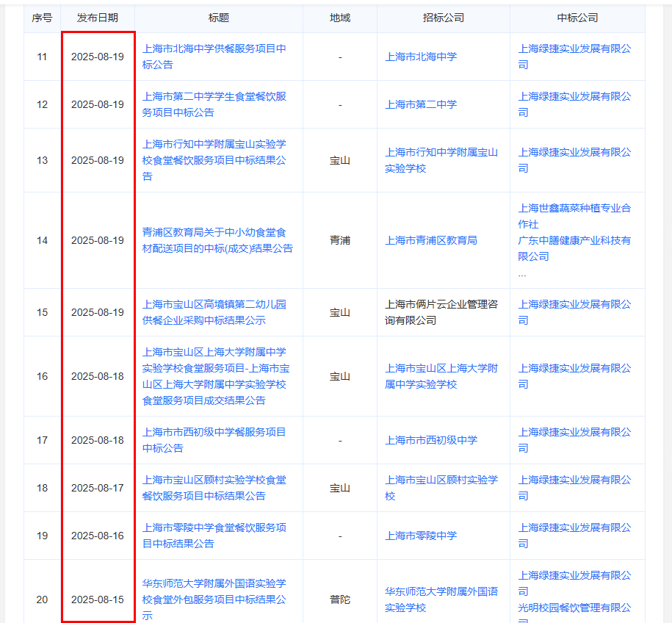Click 上海市行知中学附属宝山实验学校 in the tendering company column
Screen dimensions: 672x623
click(x=441, y=160)
